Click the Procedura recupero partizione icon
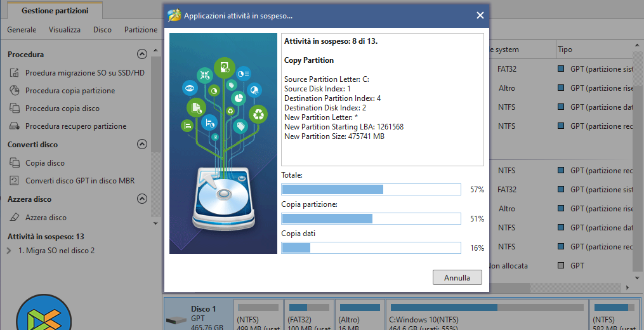644x330 pixels. (15, 126)
